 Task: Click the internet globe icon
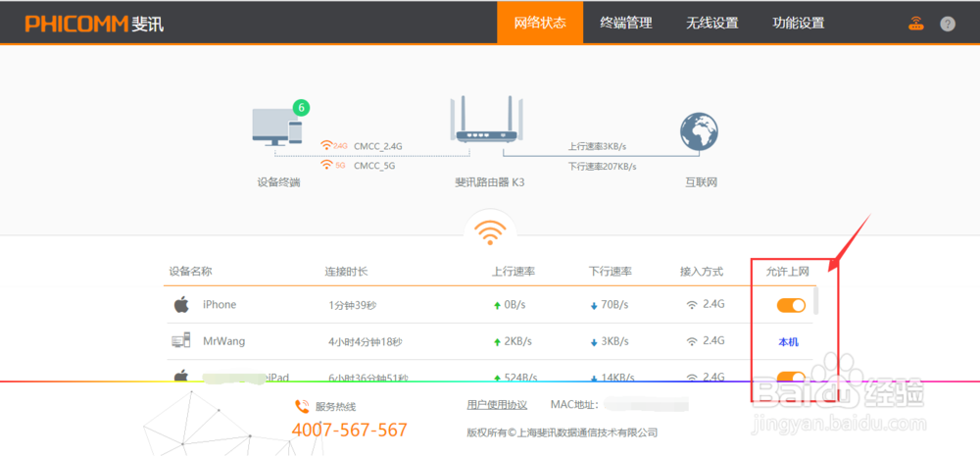tap(701, 133)
